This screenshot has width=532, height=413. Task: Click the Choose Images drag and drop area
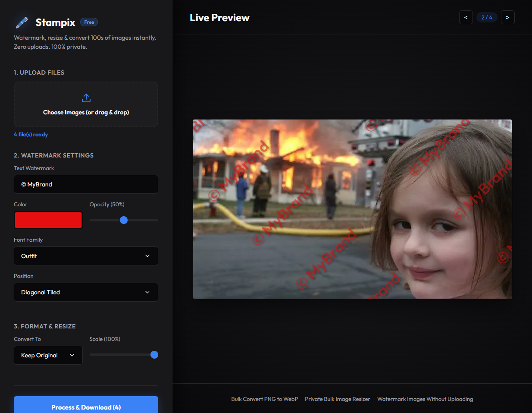pyautogui.click(x=86, y=104)
